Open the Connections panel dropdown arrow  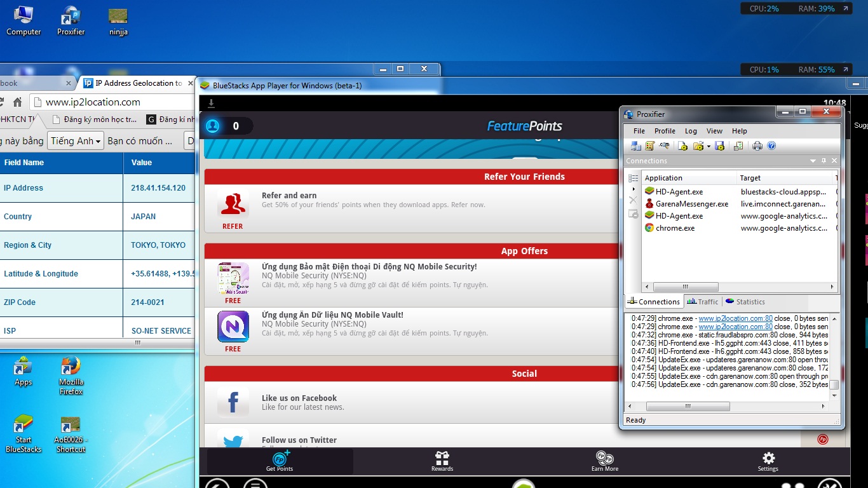click(813, 161)
